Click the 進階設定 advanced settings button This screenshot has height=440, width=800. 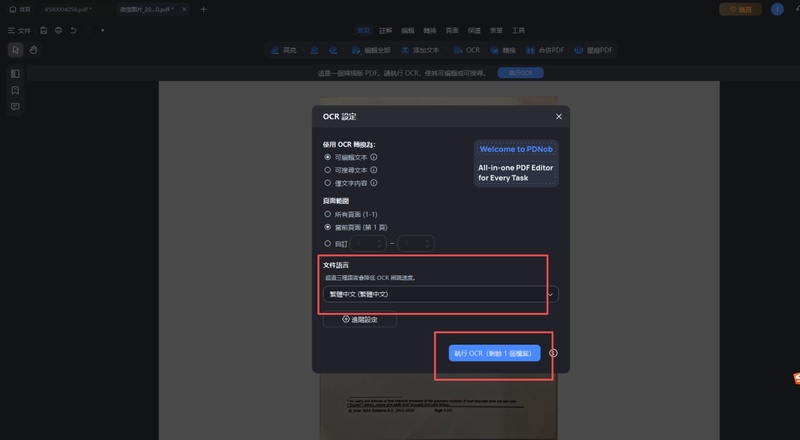(360, 320)
